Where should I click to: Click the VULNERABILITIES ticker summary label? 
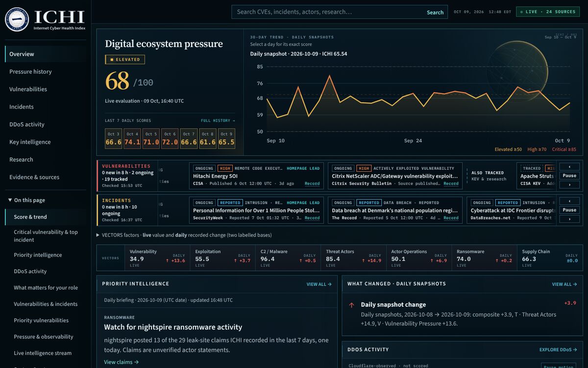pyautogui.click(x=126, y=166)
